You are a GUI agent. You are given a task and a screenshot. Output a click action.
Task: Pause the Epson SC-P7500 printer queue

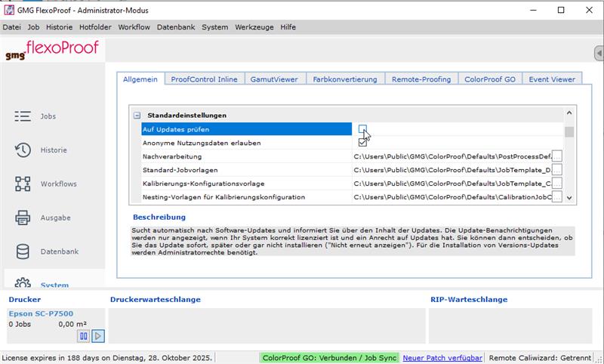[x=83, y=336]
